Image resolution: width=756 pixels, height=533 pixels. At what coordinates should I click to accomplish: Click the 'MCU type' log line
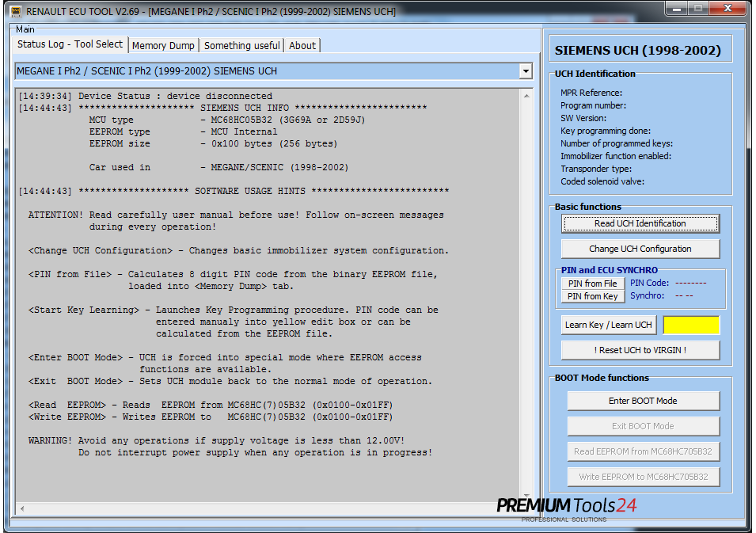click(227, 120)
